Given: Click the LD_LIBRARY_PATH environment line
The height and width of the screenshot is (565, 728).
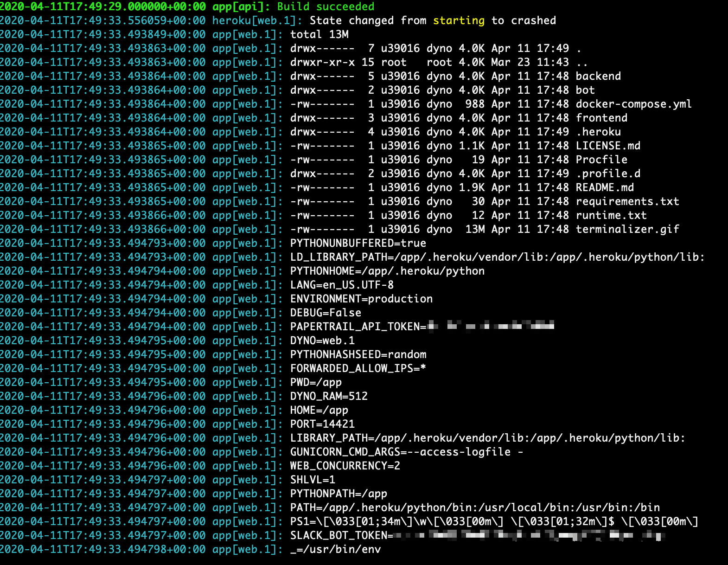Looking at the screenshot, I should [498, 257].
